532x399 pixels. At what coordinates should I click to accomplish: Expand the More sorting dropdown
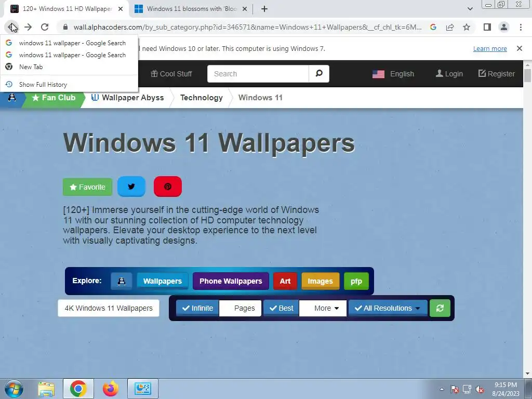323,308
